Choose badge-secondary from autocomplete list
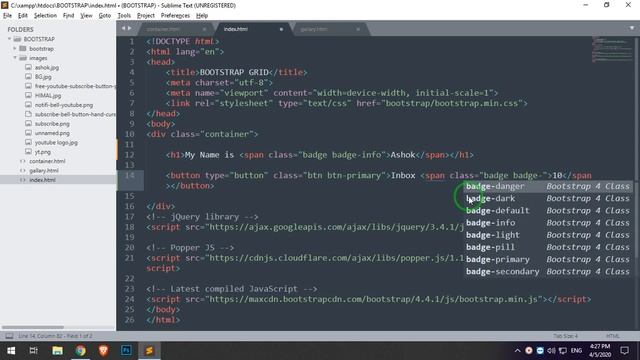The image size is (640, 360). click(548, 272)
